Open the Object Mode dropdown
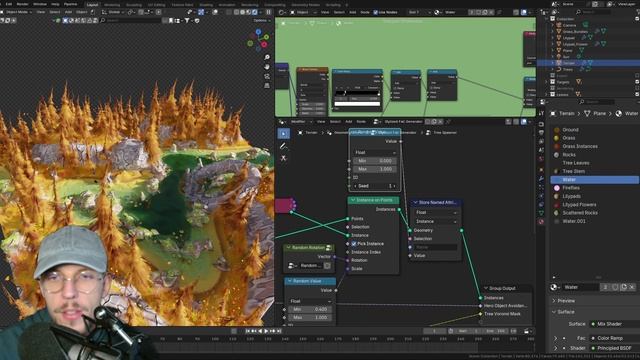Screen dimensions: 640x360 point(16,12)
